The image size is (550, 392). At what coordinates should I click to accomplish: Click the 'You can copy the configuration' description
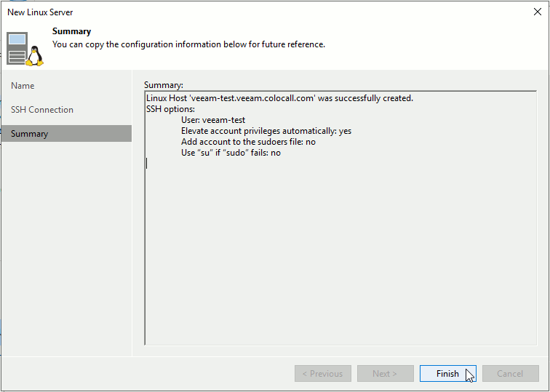[x=188, y=44]
